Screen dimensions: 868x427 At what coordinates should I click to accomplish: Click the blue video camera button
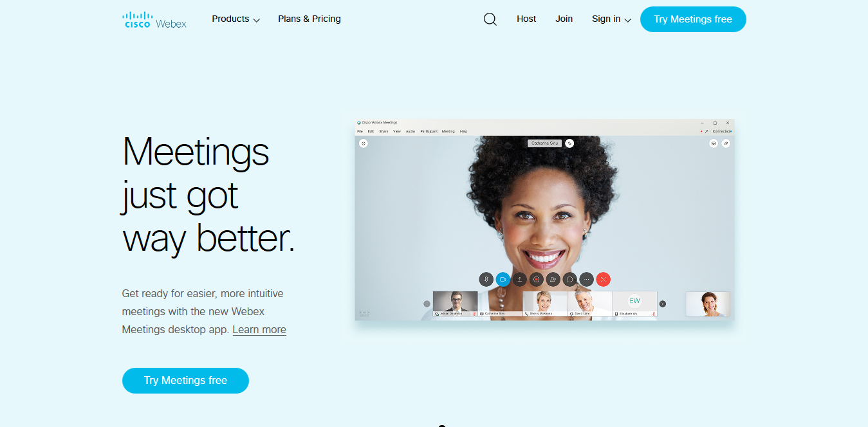503,279
